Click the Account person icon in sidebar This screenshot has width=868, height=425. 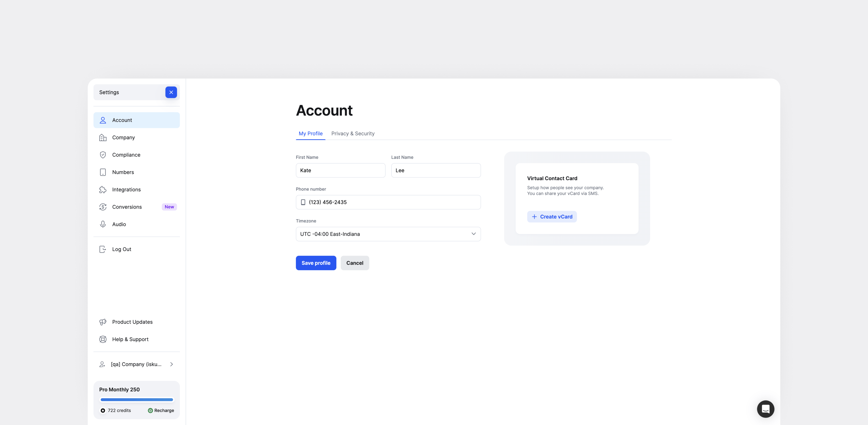(103, 120)
